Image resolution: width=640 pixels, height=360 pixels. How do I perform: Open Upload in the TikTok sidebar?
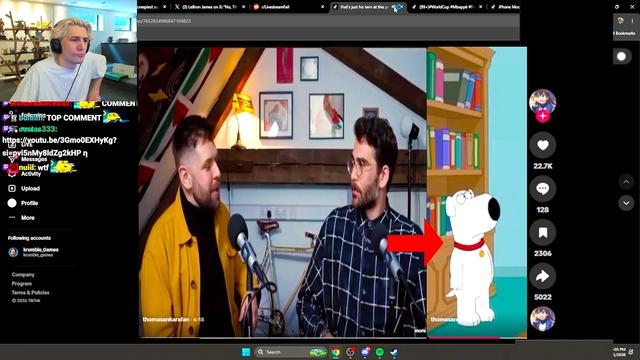coord(24,188)
